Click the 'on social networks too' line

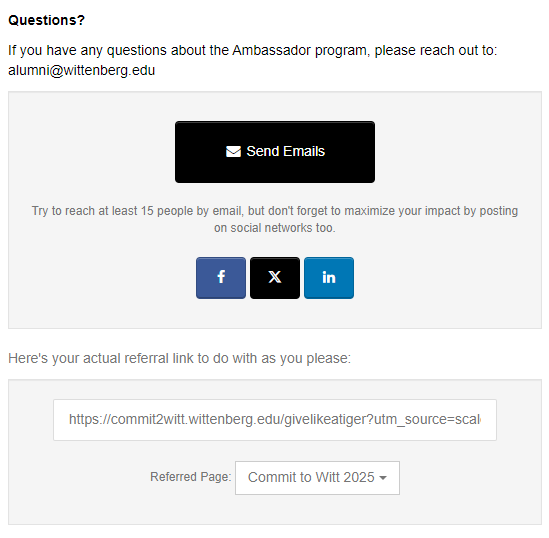pyautogui.click(x=275, y=228)
